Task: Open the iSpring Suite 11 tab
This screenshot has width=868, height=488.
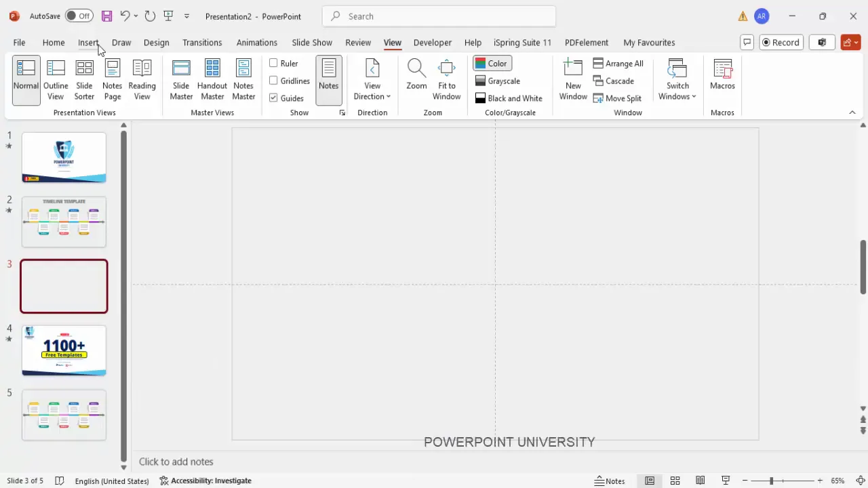Action: point(522,42)
